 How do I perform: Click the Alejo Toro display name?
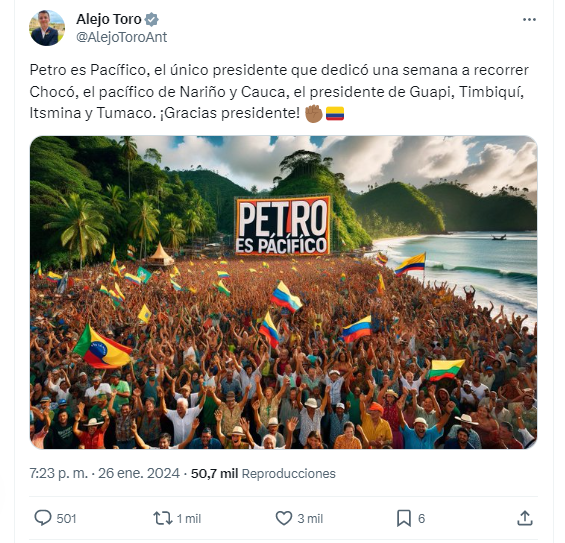[108, 19]
